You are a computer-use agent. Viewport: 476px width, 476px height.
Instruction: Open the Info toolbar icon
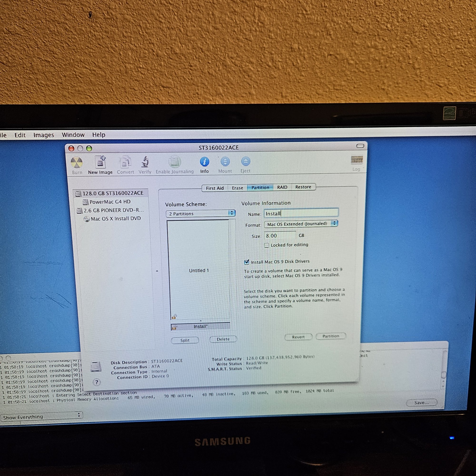pyautogui.click(x=204, y=162)
